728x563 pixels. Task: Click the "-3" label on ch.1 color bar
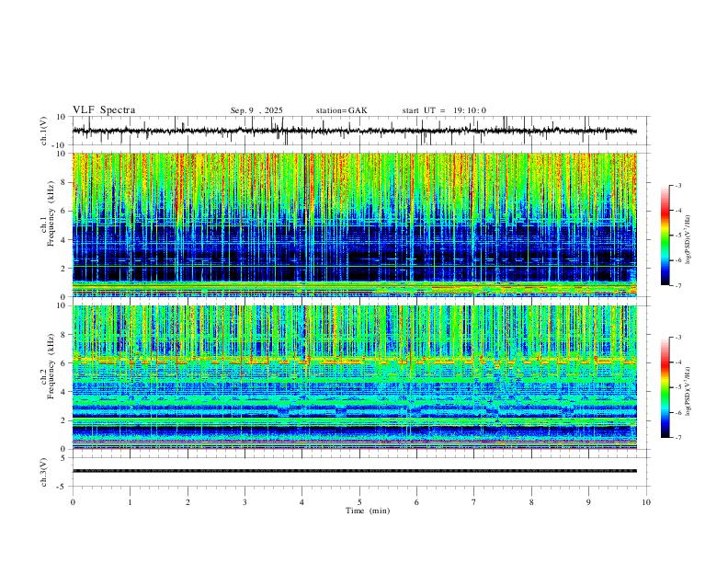coord(677,185)
